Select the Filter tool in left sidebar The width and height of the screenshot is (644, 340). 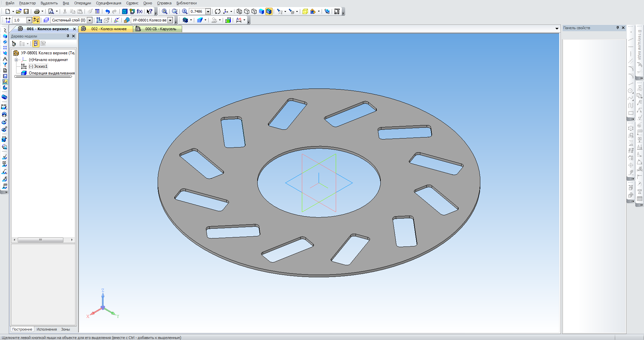(x=5, y=65)
